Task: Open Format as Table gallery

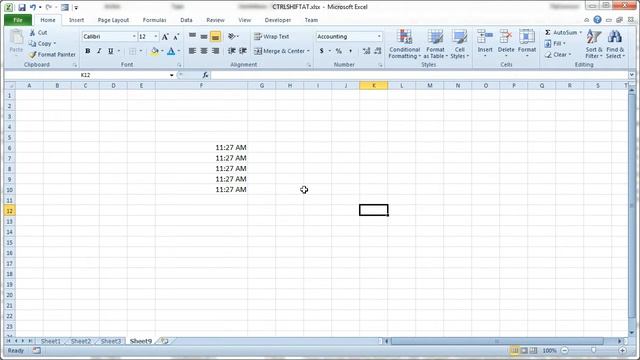Action: point(435,44)
